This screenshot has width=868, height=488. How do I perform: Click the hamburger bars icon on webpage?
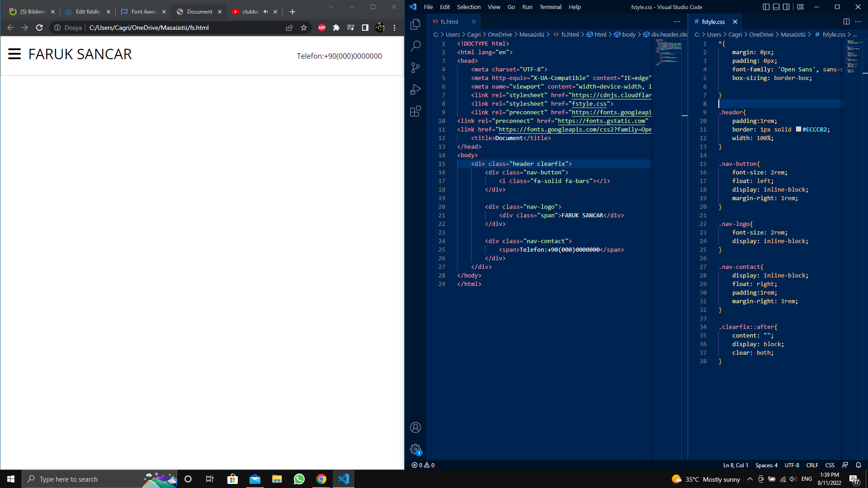click(x=14, y=54)
